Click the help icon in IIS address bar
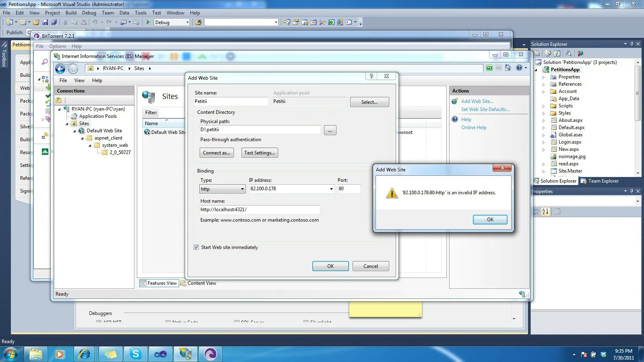644x362 pixels. [x=519, y=68]
